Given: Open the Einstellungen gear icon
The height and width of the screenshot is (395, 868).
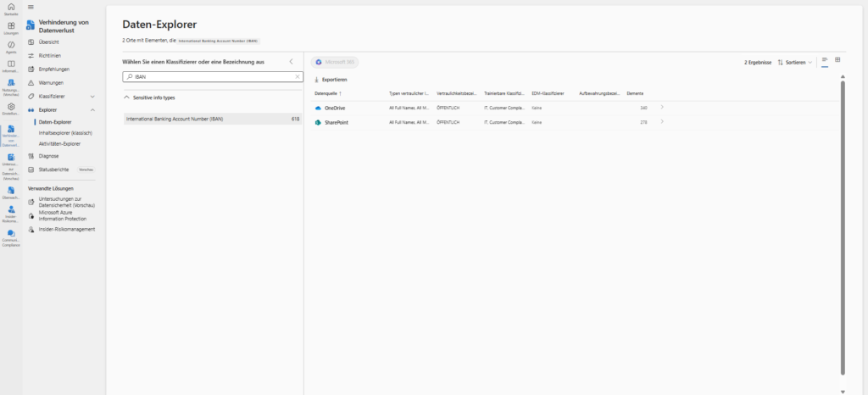Looking at the screenshot, I should [11, 108].
